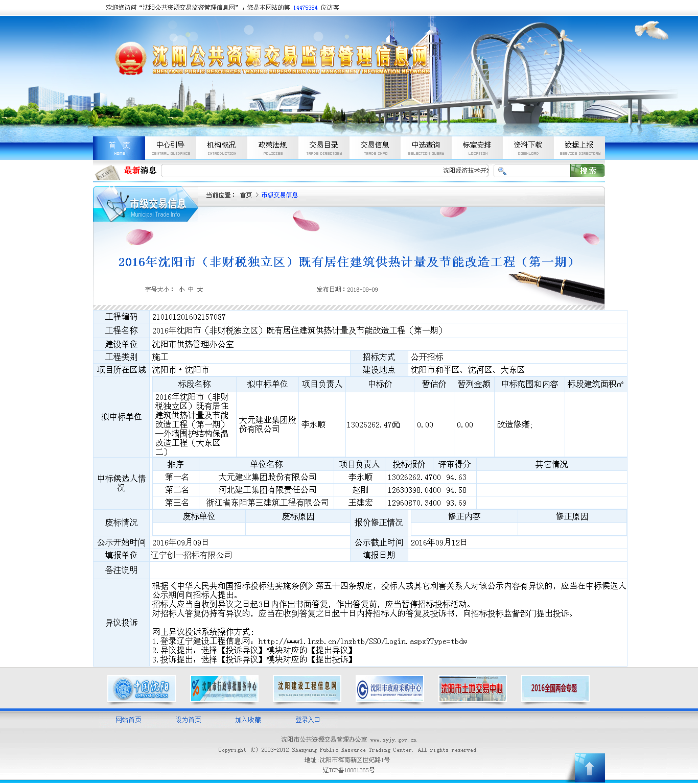
Task: Click the 设为首页 footer link
Action: click(189, 720)
